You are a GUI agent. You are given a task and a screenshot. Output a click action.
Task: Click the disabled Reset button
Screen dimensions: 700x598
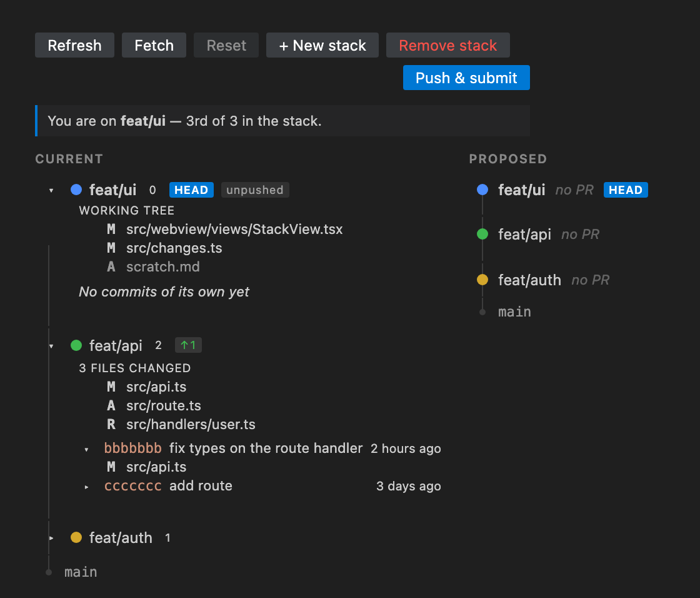click(x=226, y=45)
